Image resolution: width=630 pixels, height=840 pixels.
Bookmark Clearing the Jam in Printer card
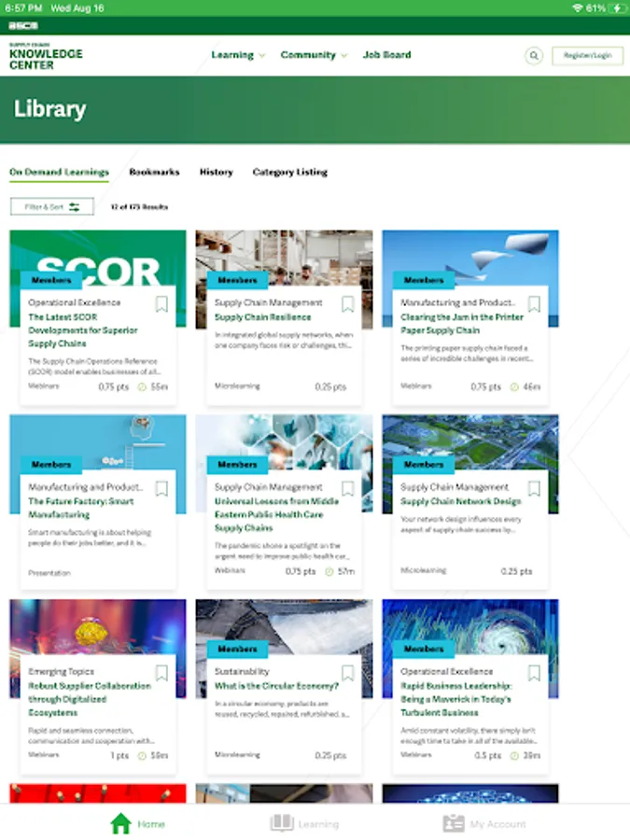534,304
